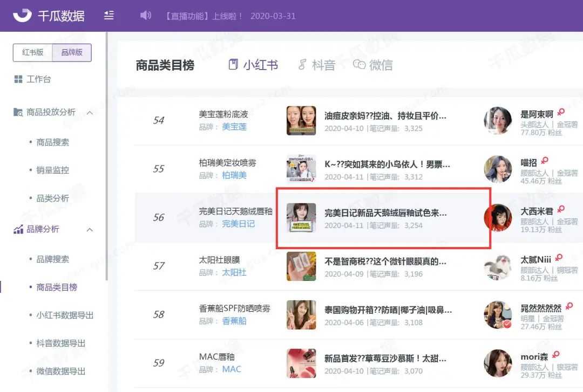Click the 美宝莲粉底液 note thumbnail
This screenshot has width=583, height=392.
pos(301,120)
